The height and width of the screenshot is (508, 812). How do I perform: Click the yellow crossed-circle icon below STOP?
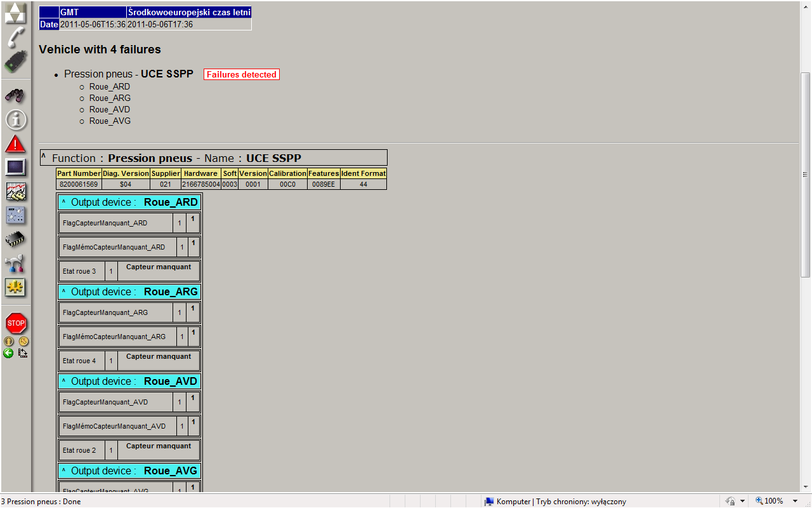click(x=23, y=342)
